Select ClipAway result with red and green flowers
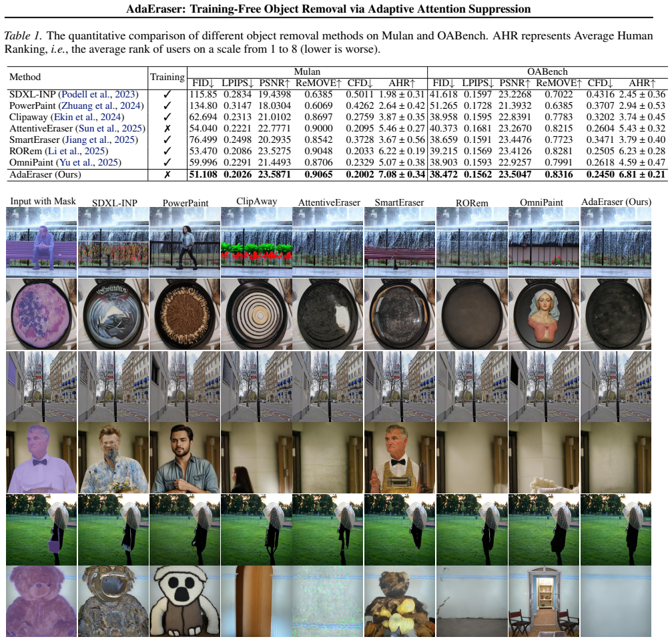The width and height of the screenshot is (672, 641). [256, 242]
